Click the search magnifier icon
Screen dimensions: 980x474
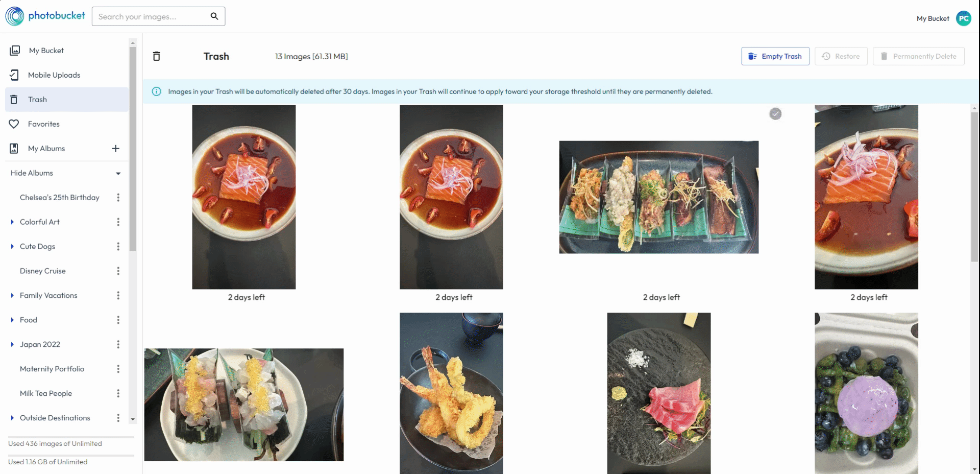point(214,16)
